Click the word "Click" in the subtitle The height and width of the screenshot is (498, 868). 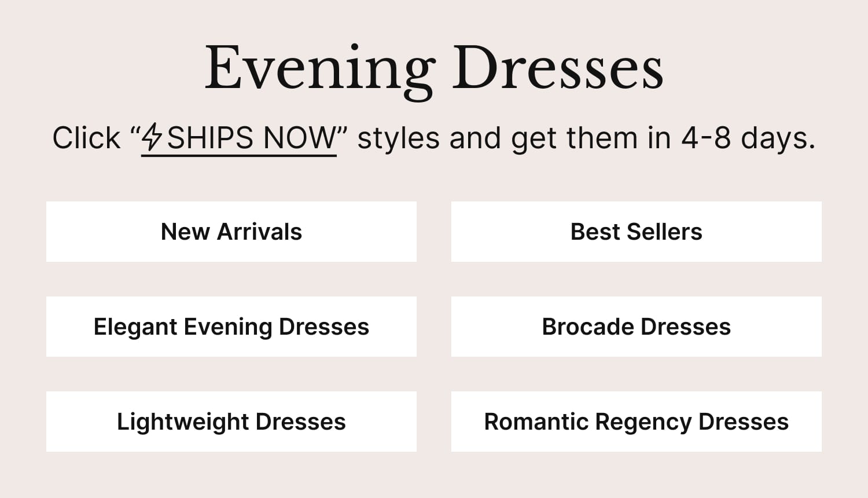[x=86, y=138]
